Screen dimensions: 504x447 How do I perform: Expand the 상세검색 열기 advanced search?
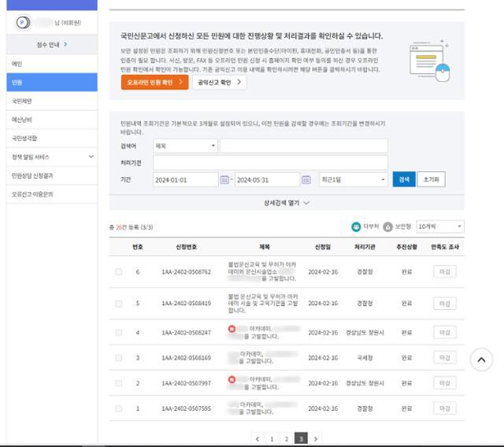tap(286, 203)
